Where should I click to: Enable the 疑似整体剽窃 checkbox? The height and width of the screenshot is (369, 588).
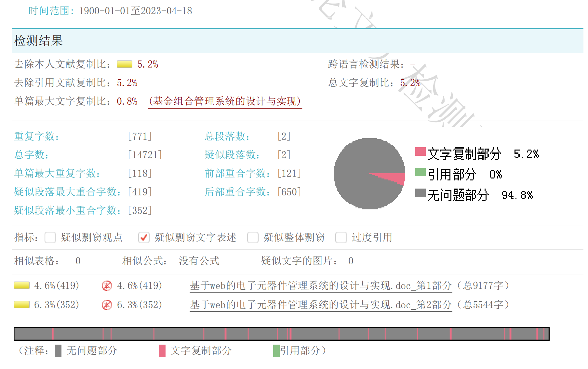click(x=253, y=238)
